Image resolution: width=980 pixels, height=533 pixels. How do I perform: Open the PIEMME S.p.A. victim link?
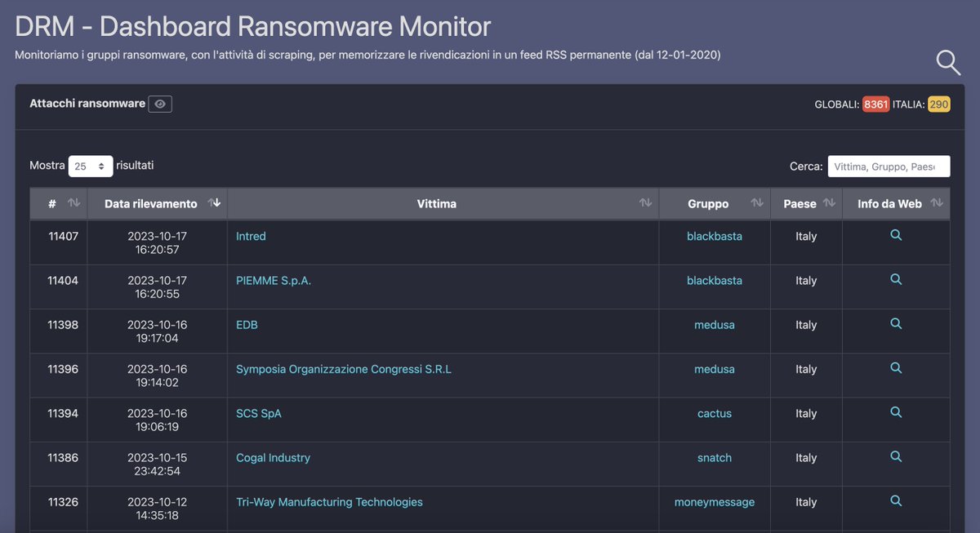click(274, 280)
